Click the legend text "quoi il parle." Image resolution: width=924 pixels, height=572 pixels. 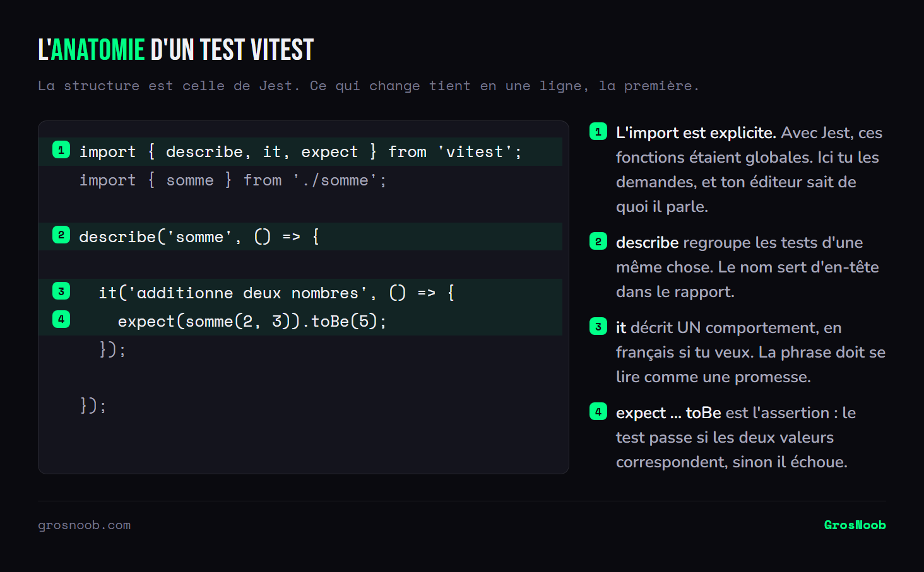click(x=662, y=207)
